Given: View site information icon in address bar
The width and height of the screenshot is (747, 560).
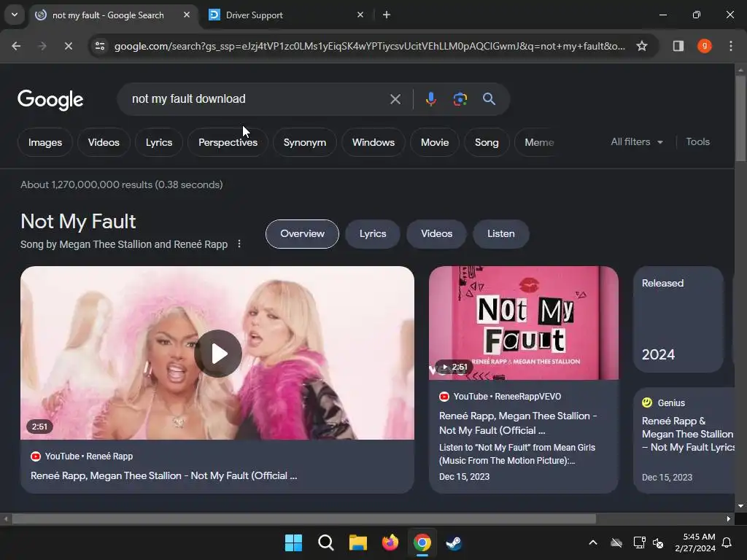Looking at the screenshot, I should click(x=100, y=46).
